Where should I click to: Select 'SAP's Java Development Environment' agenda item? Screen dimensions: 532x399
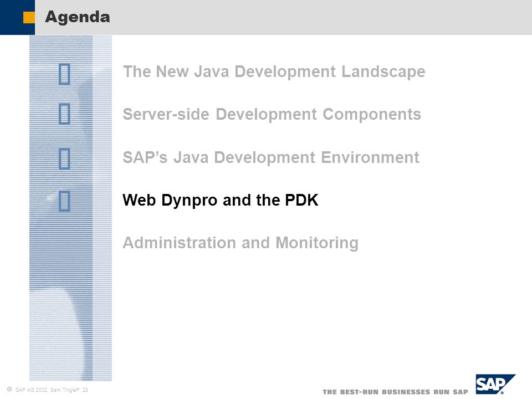271,157
